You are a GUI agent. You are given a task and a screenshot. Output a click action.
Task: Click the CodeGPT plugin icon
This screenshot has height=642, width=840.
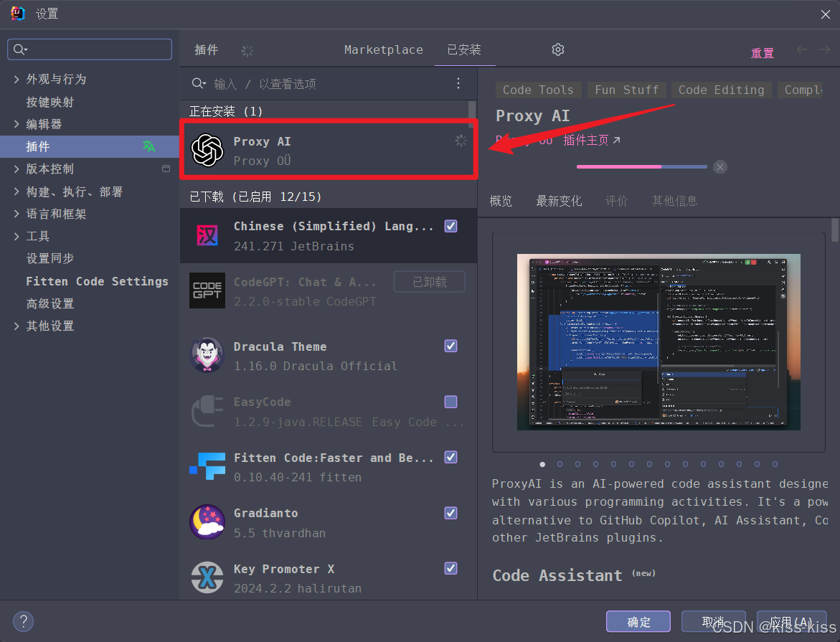point(207,291)
